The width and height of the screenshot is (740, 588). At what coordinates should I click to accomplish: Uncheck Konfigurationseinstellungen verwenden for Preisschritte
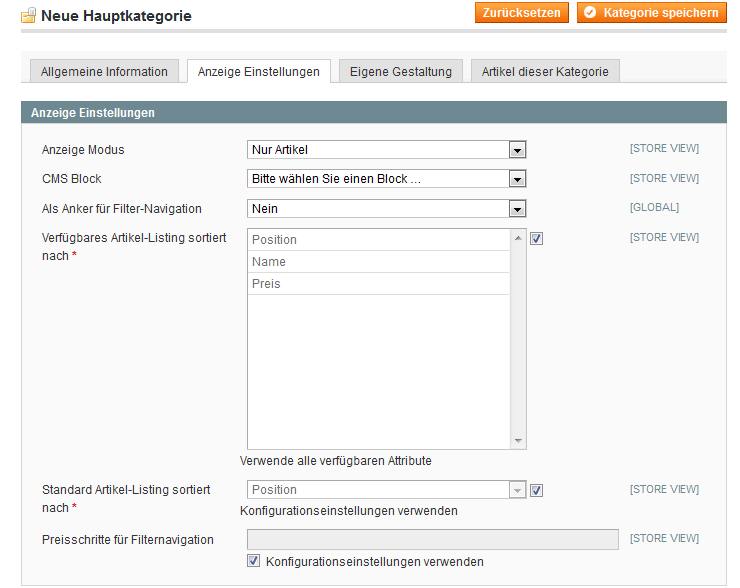coord(253,561)
